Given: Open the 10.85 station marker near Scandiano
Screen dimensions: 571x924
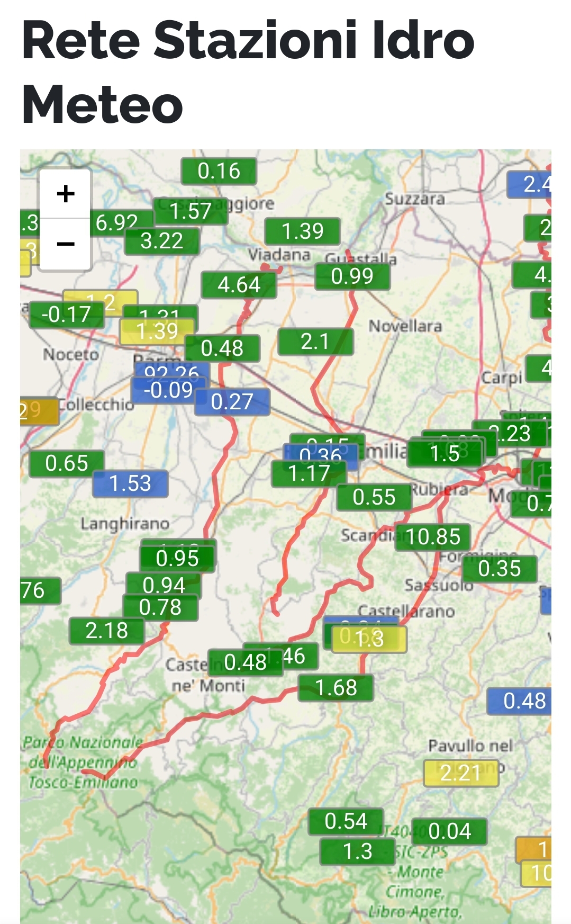Looking at the screenshot, I should click(x=433, y=537).
